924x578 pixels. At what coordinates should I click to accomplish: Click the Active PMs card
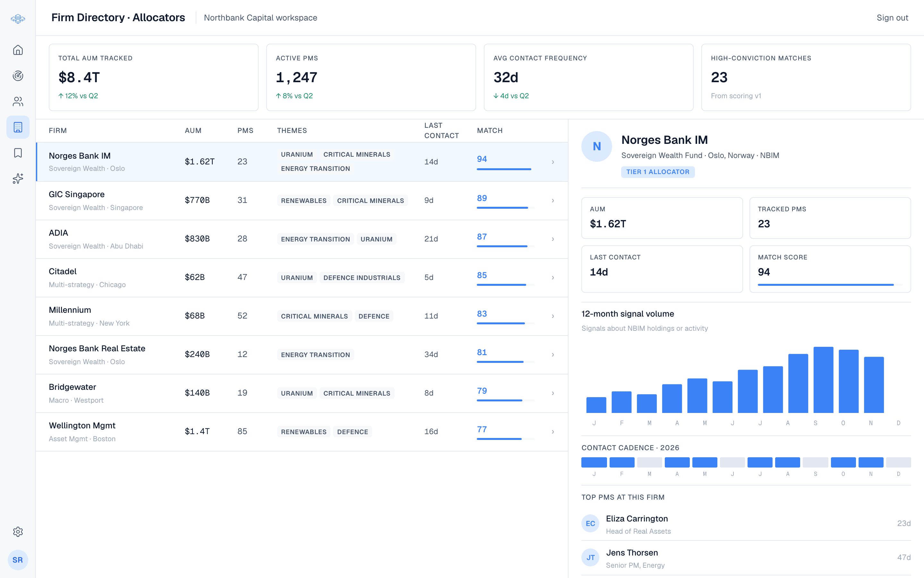[371, 77]
